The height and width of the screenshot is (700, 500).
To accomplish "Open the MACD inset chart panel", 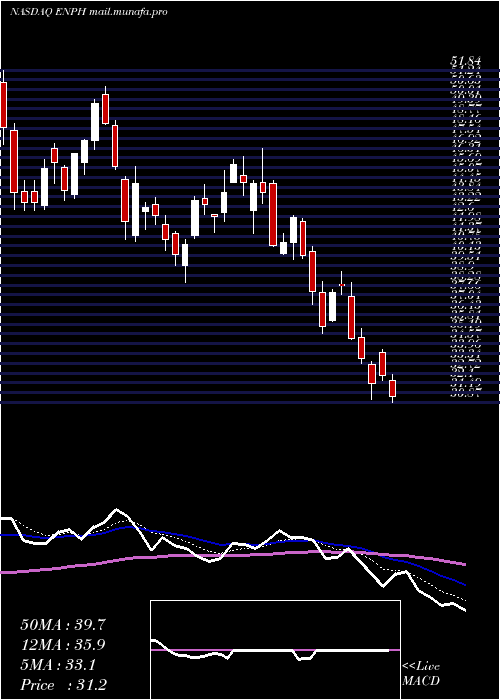I will (x=275, y=650).
